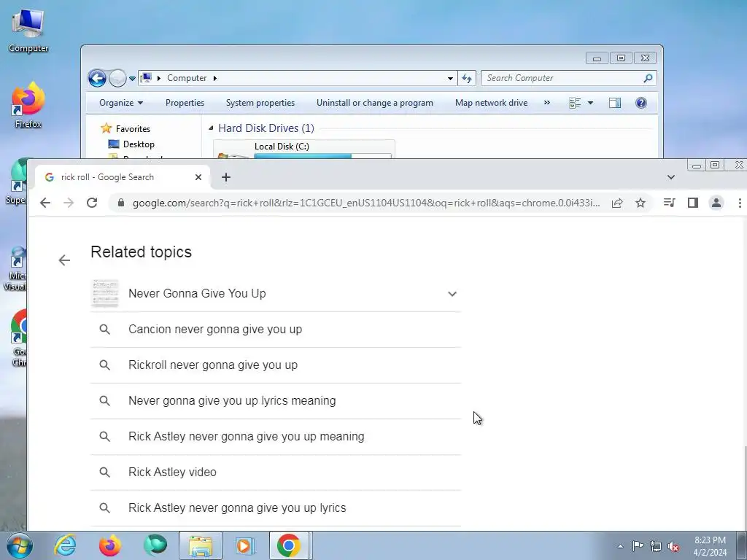Image resolution: width=747 pixels, height=560 pixels.
Task: Click Chrome's forward navigation arrow
Action: [x=69, y=203]
